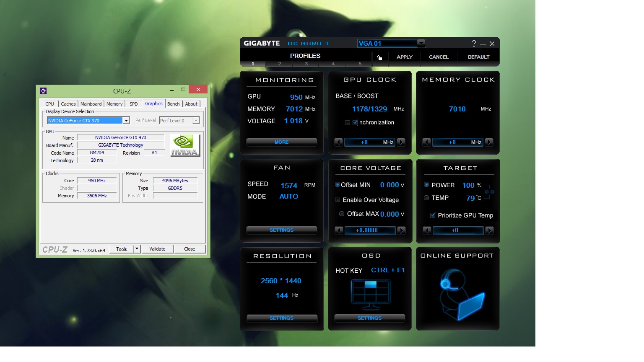Click the GM204 code name field
This screenshot has width=644, height=362.
(97, 153)
